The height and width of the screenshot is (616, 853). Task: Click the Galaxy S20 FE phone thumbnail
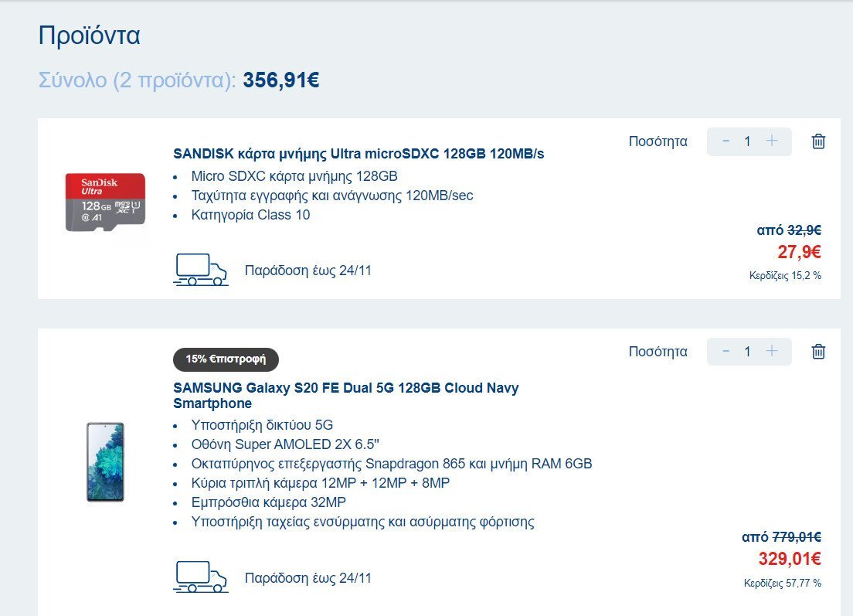(106, 461)
